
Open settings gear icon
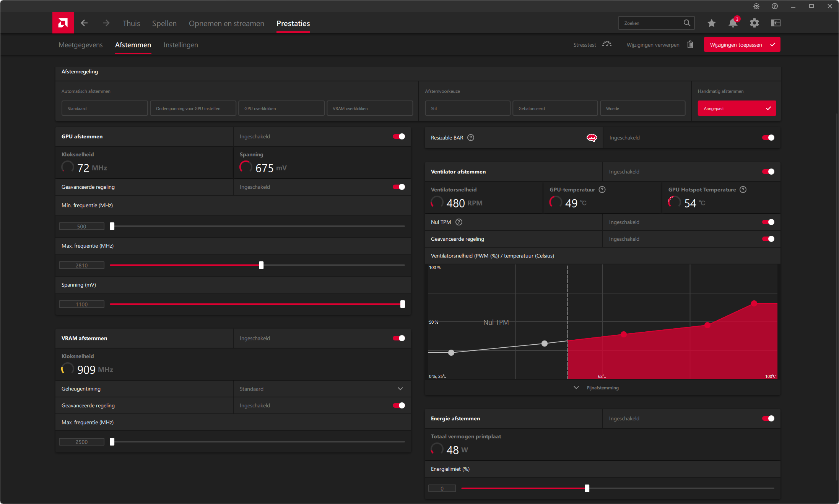pyautogui.click(x=754, y=23)
